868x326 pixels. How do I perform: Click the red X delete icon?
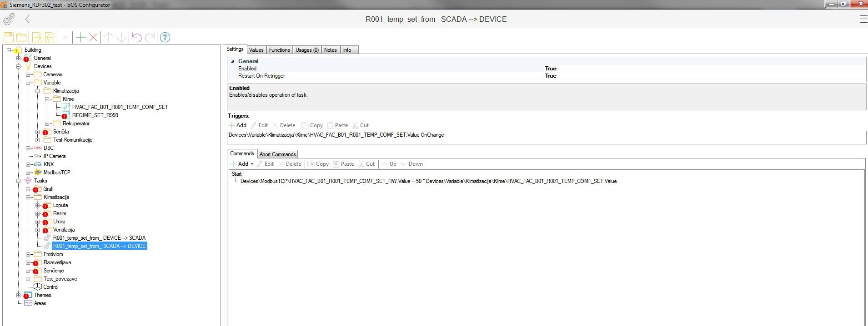[93, 37]
